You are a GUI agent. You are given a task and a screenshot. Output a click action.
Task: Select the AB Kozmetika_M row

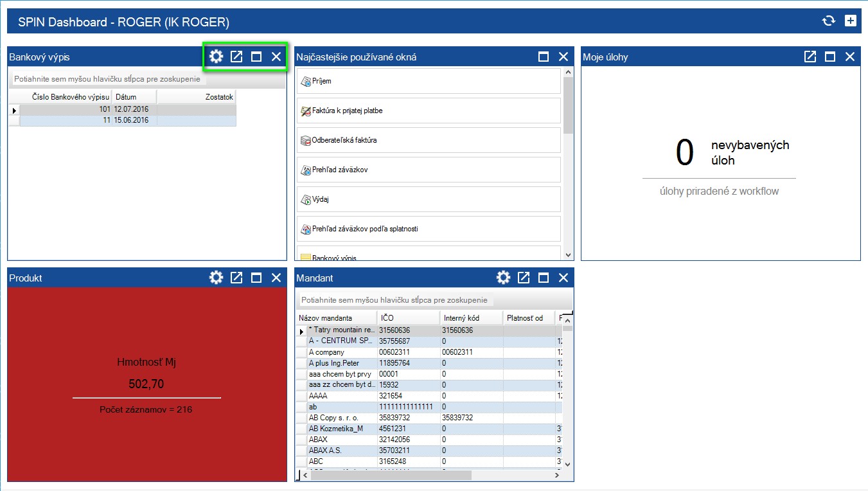tap(429, 429)
